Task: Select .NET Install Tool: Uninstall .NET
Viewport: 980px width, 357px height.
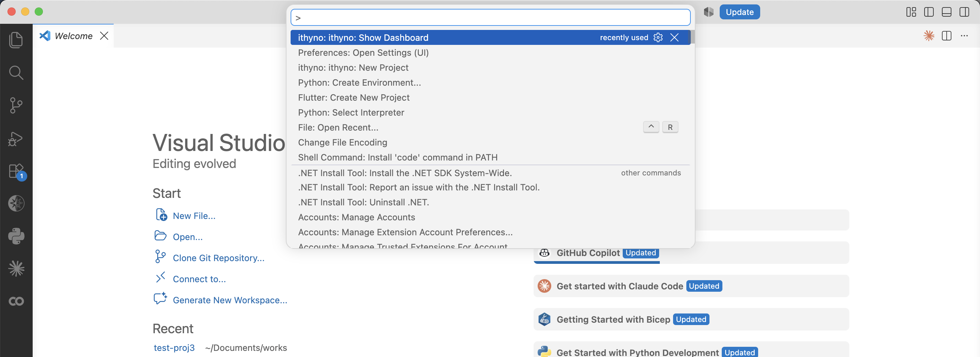Action: (490, 202)
